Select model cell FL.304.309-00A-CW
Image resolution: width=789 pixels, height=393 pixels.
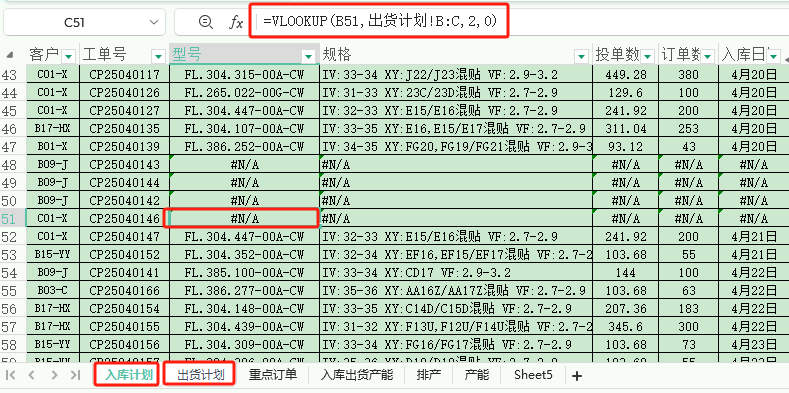245,344
